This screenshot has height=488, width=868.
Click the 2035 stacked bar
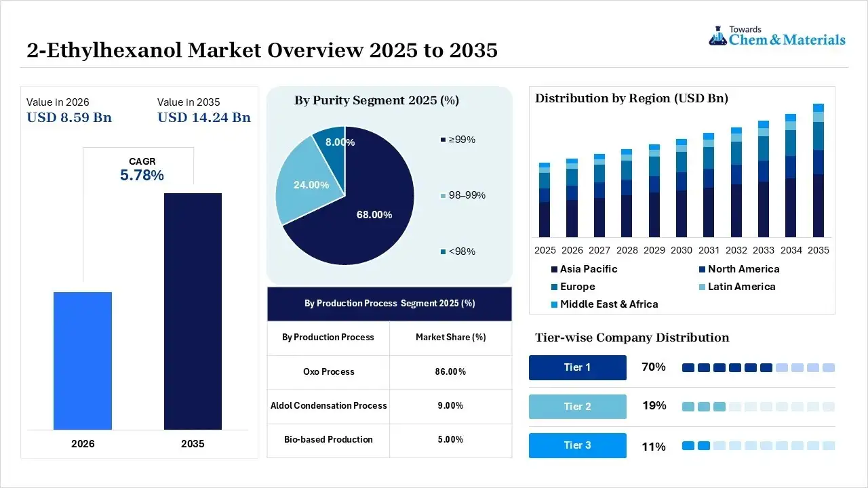coord(818,170)
